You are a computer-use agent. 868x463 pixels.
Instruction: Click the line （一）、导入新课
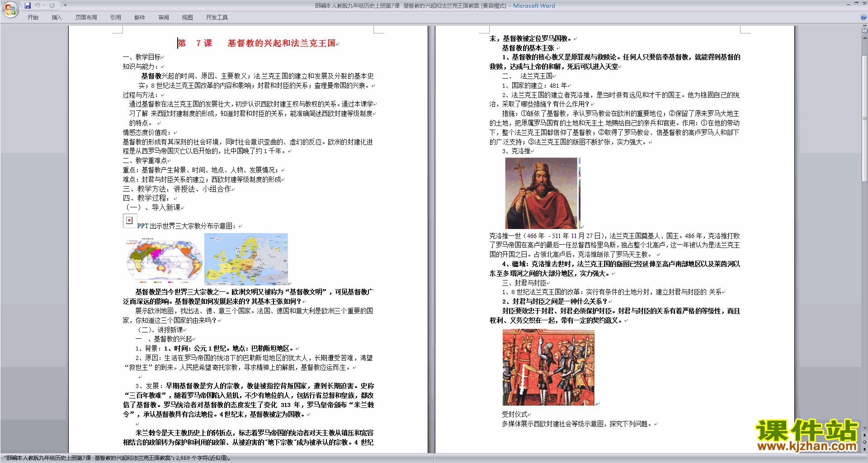[x=151, y=207]
